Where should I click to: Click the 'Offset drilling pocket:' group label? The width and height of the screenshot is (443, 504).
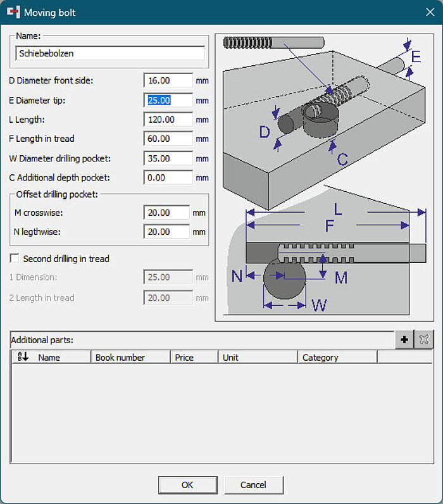57,194
